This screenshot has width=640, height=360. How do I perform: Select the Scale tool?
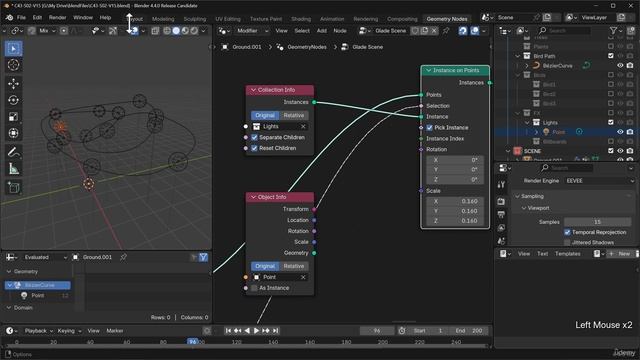pyautogui.click(x=13, y=117)
